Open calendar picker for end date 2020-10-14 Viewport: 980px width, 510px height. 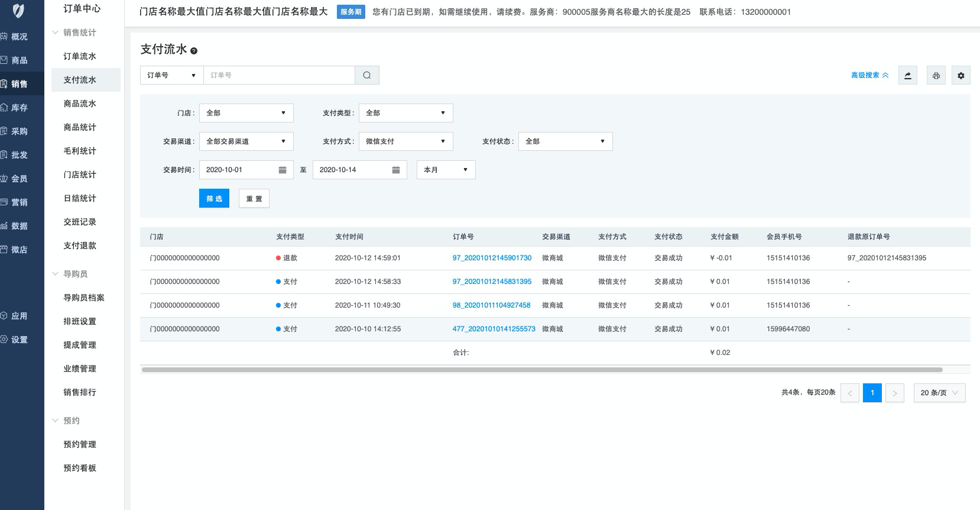(395, 170)
